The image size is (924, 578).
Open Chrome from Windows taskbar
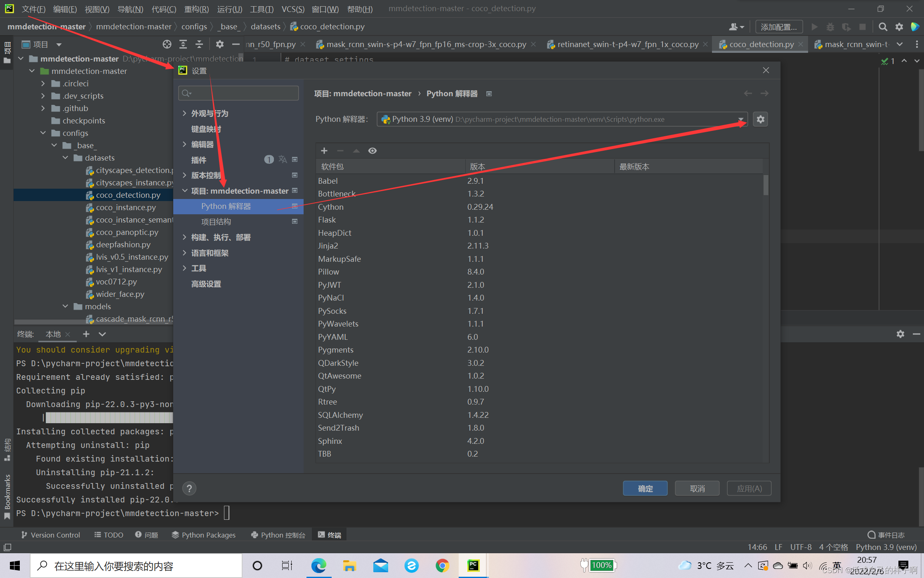coord(442,566)
